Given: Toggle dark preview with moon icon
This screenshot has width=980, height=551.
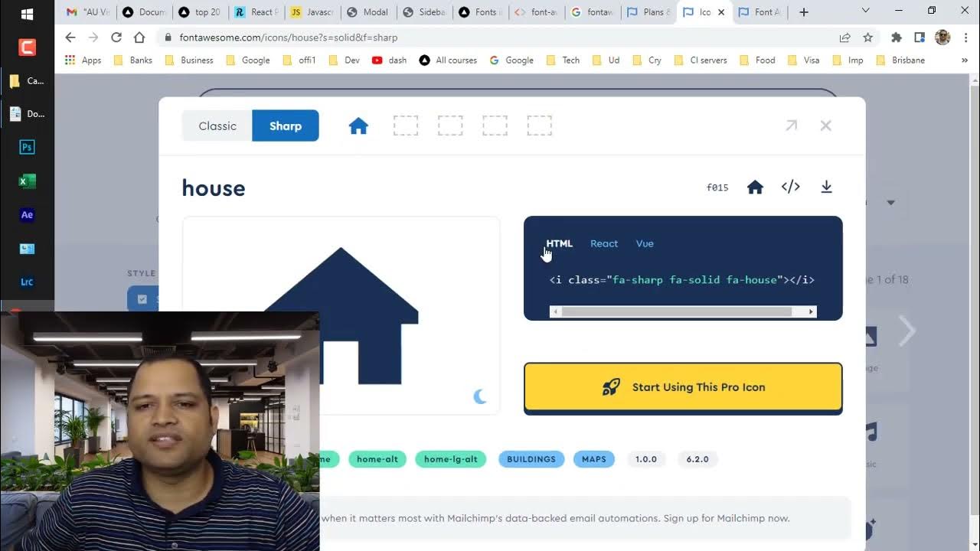Looking at the screenshot, I should [x=480, y=396].
